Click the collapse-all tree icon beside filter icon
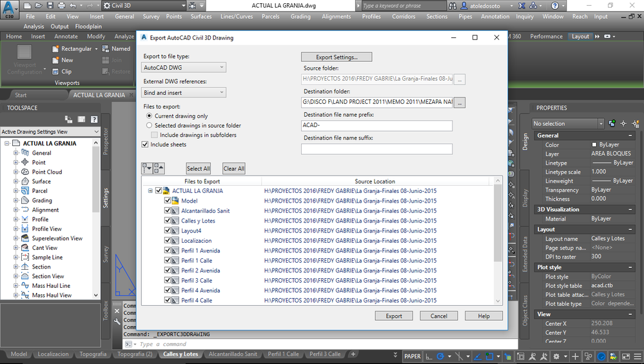The width and height of the screenshot is (644, 364). [159, 168]
